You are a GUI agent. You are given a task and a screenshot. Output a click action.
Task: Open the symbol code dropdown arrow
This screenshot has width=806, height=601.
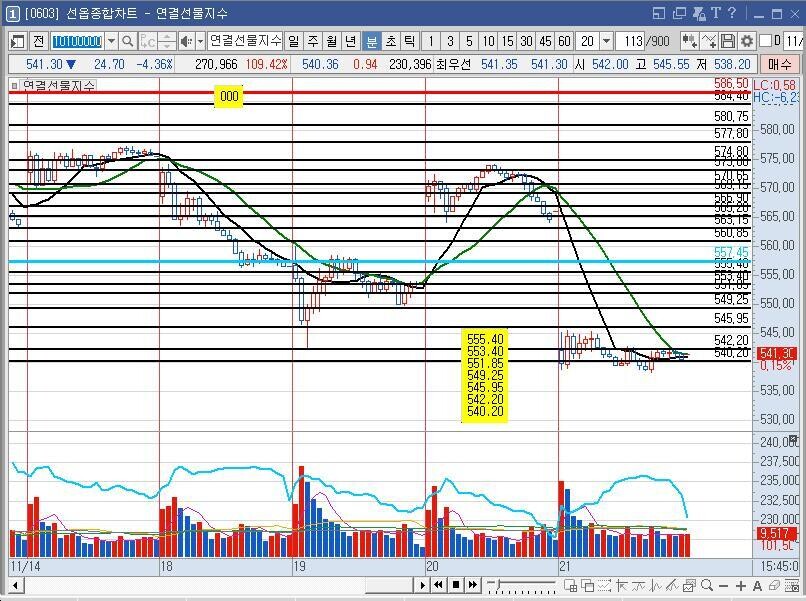point(111,41)
